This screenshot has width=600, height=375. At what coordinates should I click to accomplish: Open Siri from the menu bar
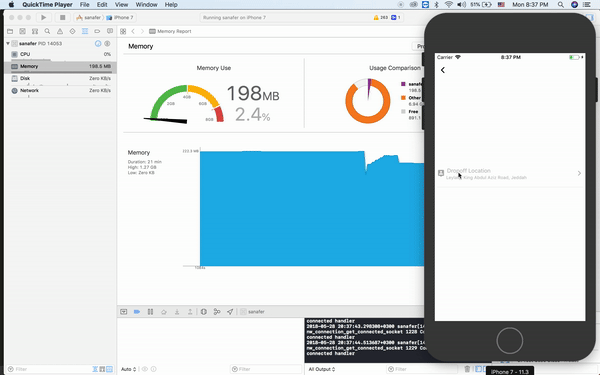click(574, 5)
